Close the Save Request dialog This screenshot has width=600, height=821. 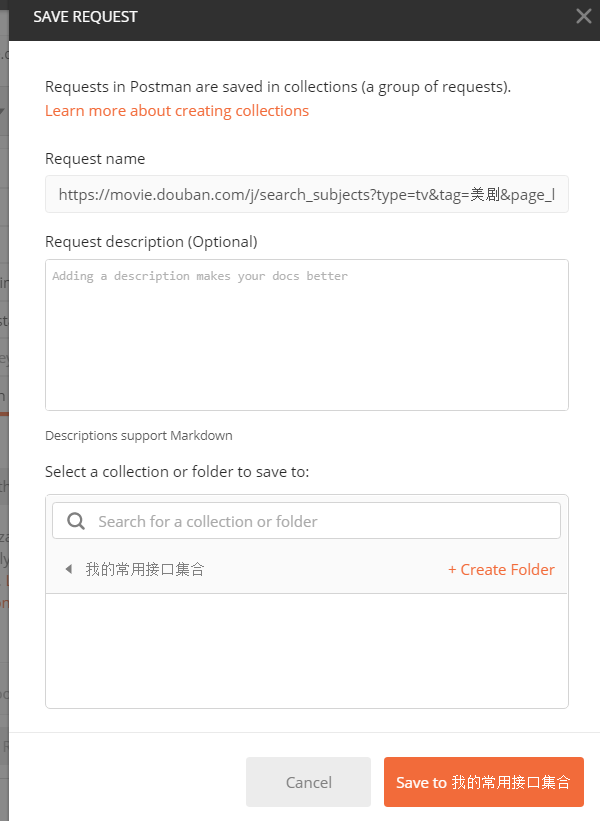point(584,16)
